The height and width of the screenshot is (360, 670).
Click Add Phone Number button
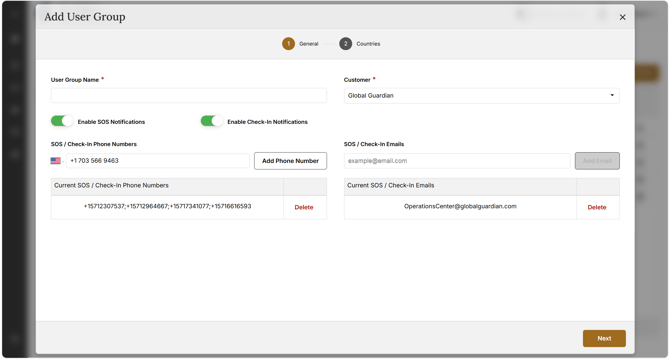pyautogui.click(x=291, y=161)
